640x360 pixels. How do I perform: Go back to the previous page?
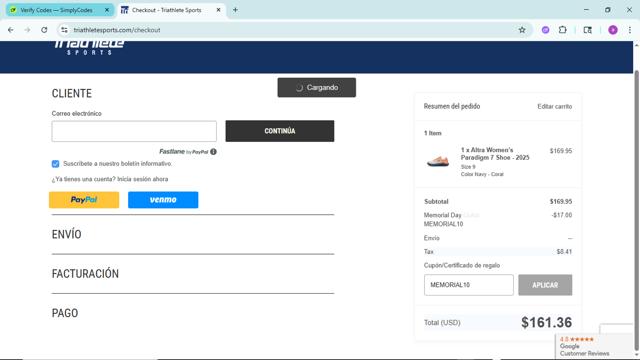11,30
